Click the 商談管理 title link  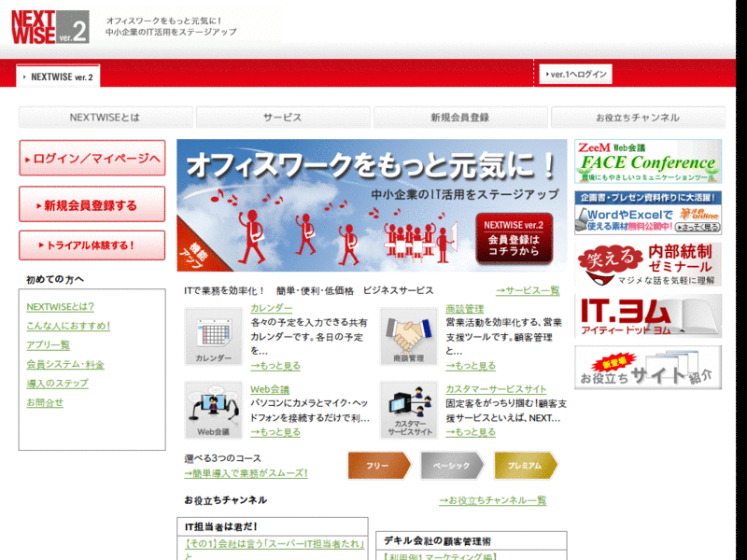(x=465, y=309)
